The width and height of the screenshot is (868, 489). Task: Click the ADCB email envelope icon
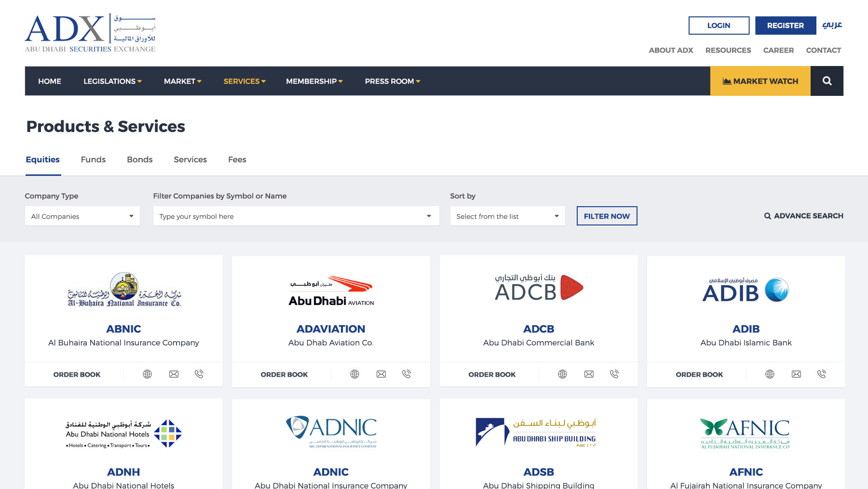coord(589,374)
